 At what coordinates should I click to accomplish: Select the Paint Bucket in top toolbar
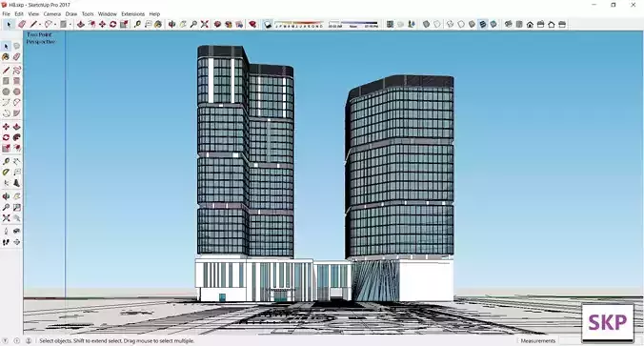[x=158, y=24]
